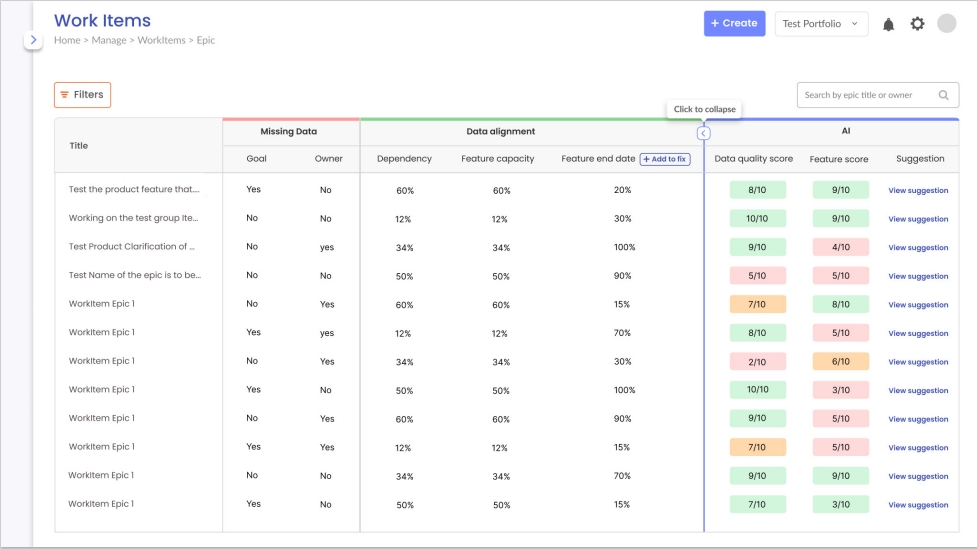Click the user avatar circle
977x549 pixels.
(946, 23)
